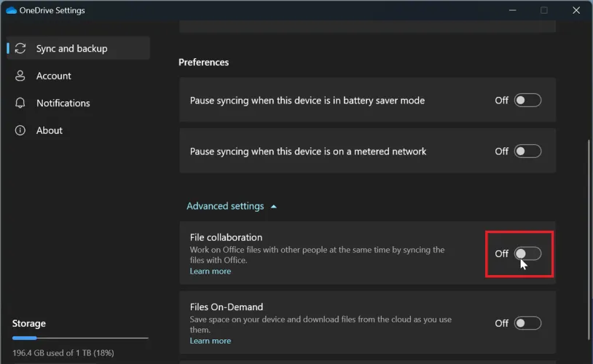
Task: Open Learn more under Files On-Demand
Action: point(210,341)
